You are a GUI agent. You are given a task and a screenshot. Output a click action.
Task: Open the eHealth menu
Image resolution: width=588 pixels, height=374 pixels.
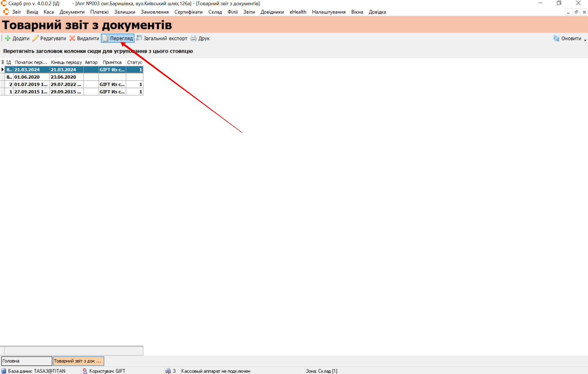(298, 12)
